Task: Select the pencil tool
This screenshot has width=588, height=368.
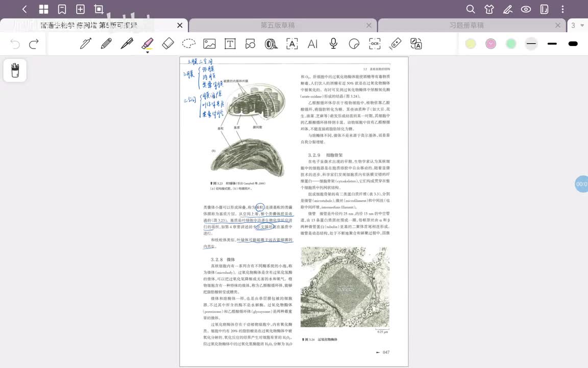Action: (x=106, y=43)
